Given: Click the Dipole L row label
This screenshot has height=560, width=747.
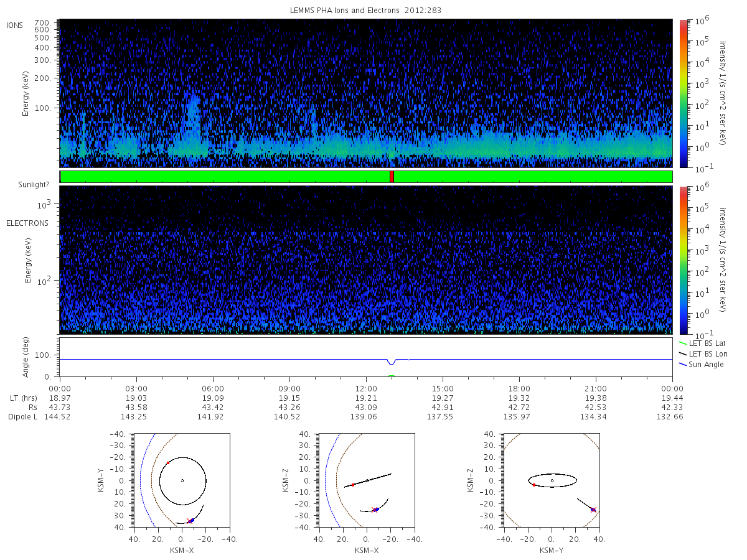Looking at the screenshot, I should point(22,416).
